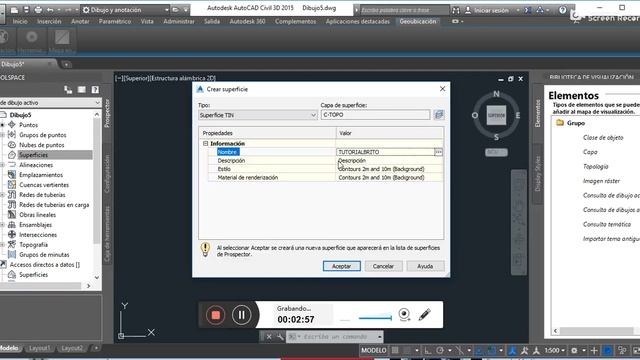Select Ensamblajes tree item

36,225
